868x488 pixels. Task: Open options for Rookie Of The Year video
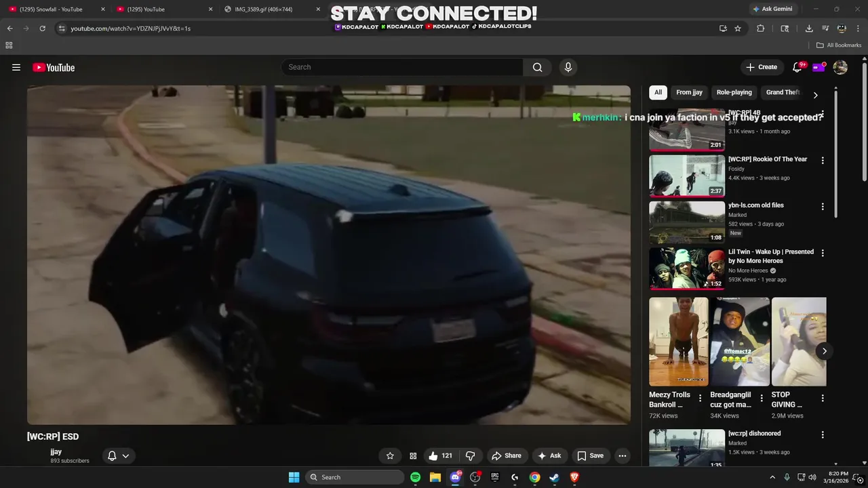tap(823, 161)
